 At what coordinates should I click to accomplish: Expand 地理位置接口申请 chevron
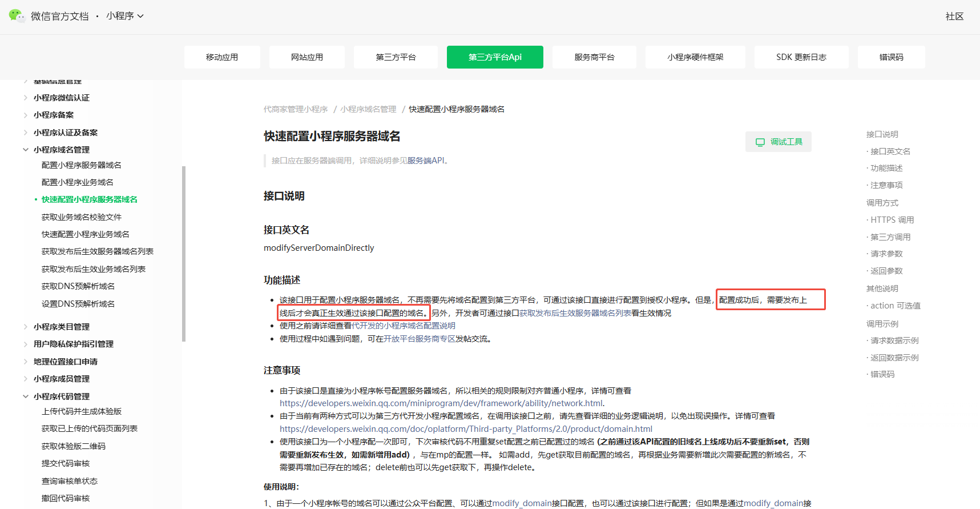(x=26, y=362)
